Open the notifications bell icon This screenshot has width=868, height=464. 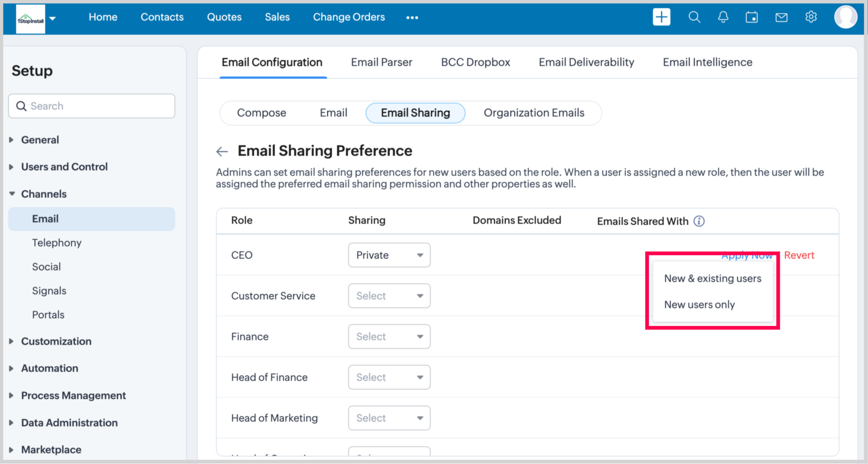[723, 17]
